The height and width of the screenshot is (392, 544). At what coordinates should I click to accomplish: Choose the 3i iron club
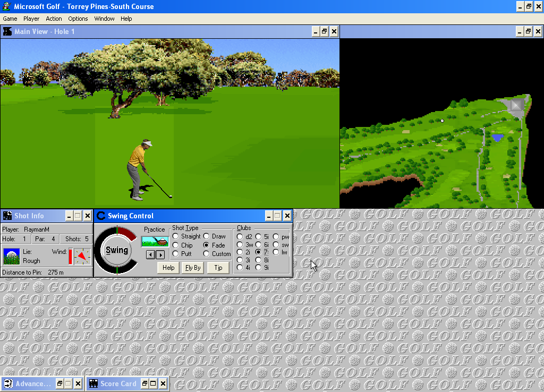pyautogui.click(x=243, y=260)
